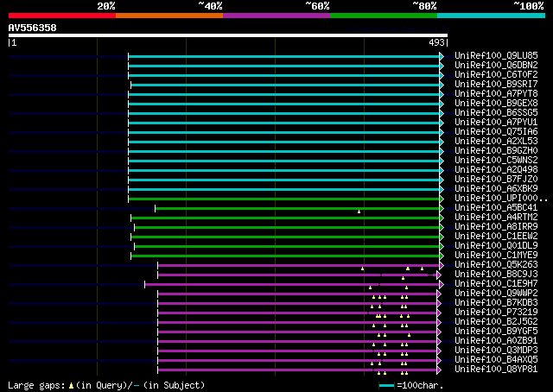Click the query end position 493 label

436,42
